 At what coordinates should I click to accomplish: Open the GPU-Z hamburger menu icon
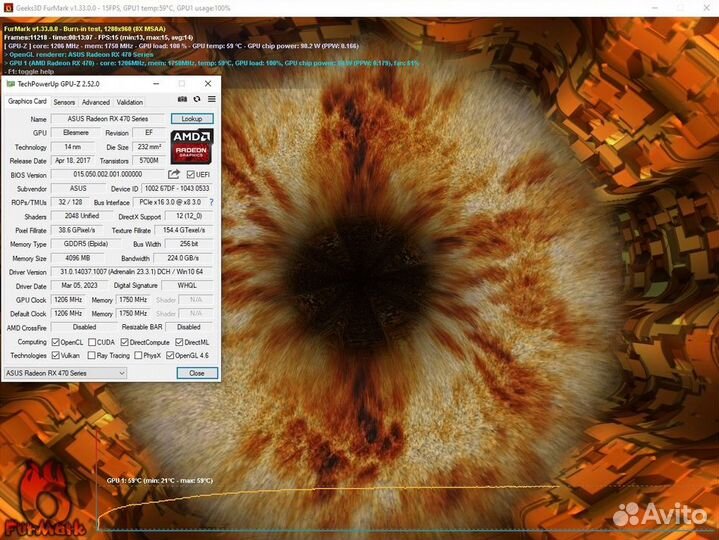coord(211,99)
